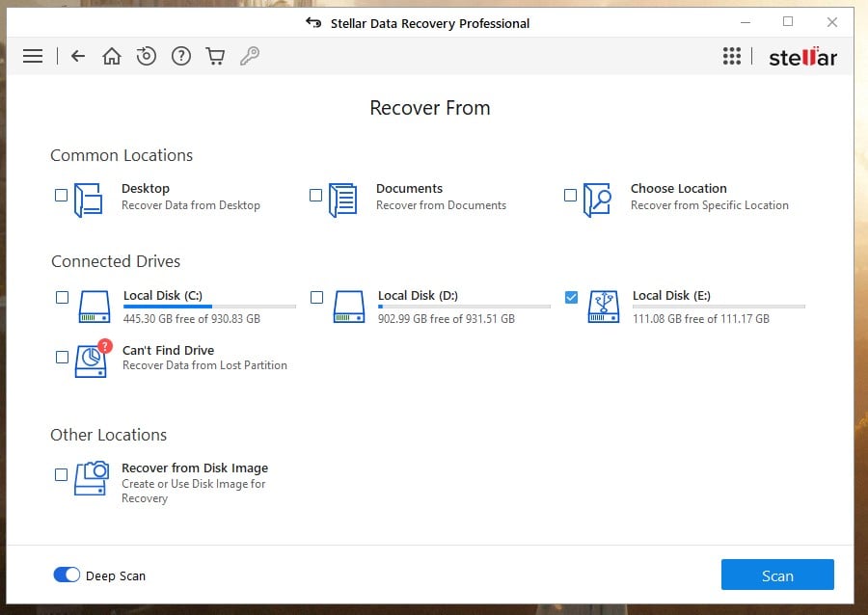This screenshot has width=868, height=615.
Task: Turn off the Deep Scan toggle
Action: click(x=67, y=575)
